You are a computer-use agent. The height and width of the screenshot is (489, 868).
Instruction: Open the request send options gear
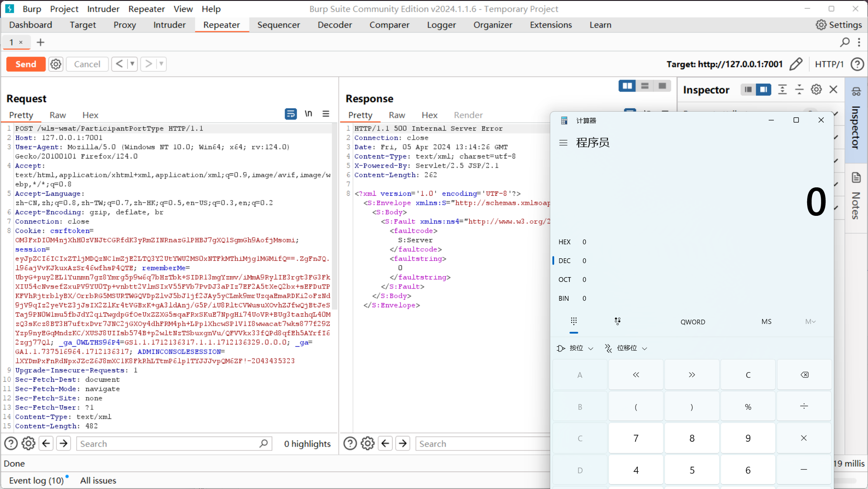click(x=56, y=64)
